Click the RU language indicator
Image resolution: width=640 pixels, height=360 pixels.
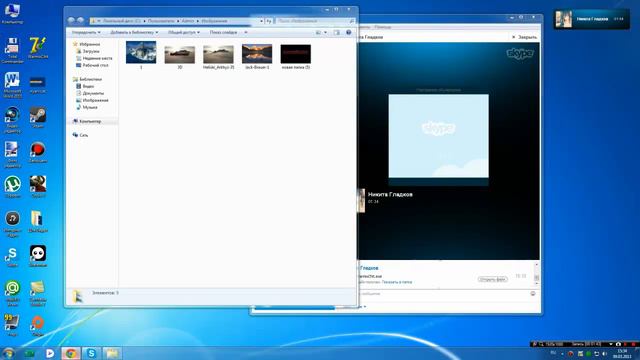(553, 353)
